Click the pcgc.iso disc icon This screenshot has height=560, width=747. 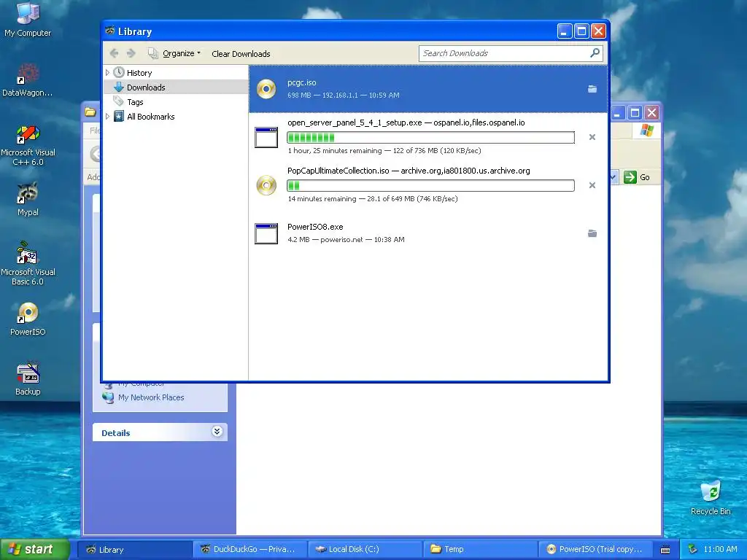(x=266, y=89)
